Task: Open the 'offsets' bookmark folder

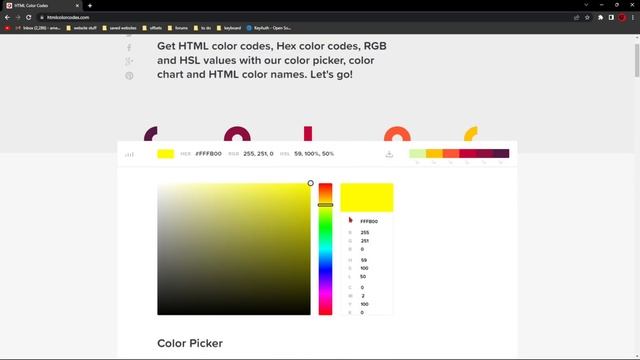Action: pos(152,28)
